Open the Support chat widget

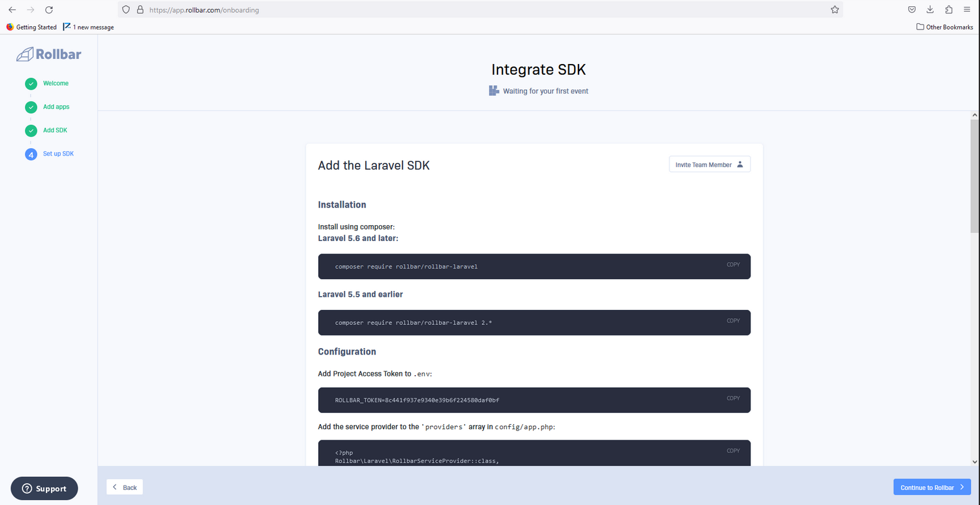(x=44, y=489)
